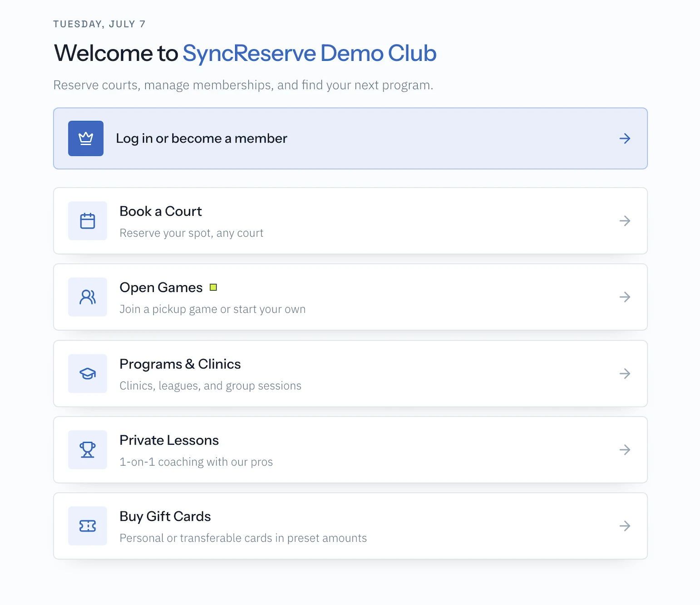Click the 'Reserve courts, manage memberships' tagline
The height and width of the screenshot is (605, 700).
pyautogui.click(x=243, y=85)
